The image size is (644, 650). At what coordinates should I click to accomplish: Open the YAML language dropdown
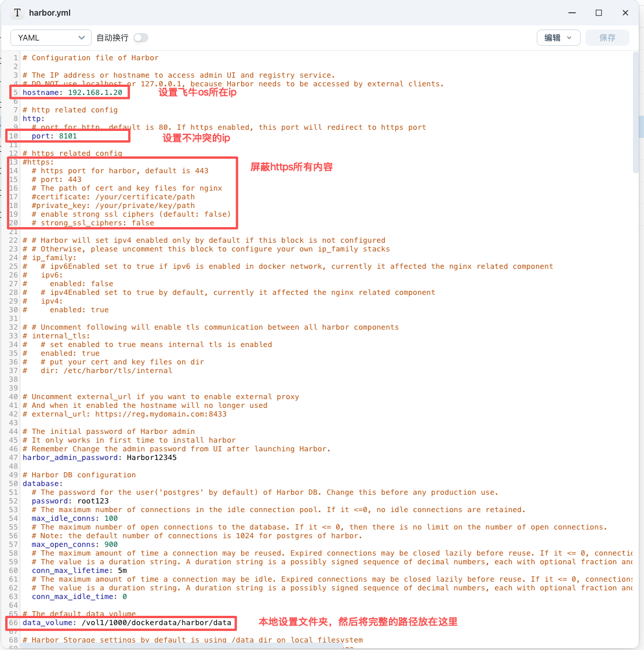click(x=51, y=38)
